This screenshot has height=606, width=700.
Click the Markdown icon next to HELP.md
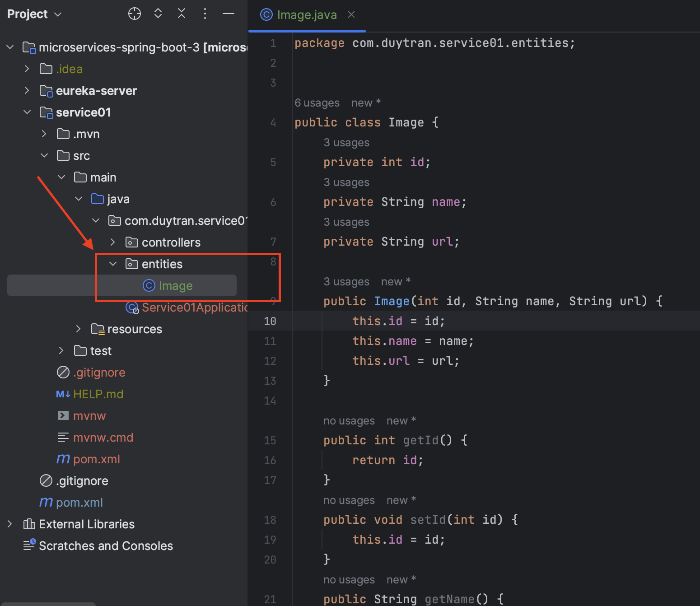click(x=63, y=394)
